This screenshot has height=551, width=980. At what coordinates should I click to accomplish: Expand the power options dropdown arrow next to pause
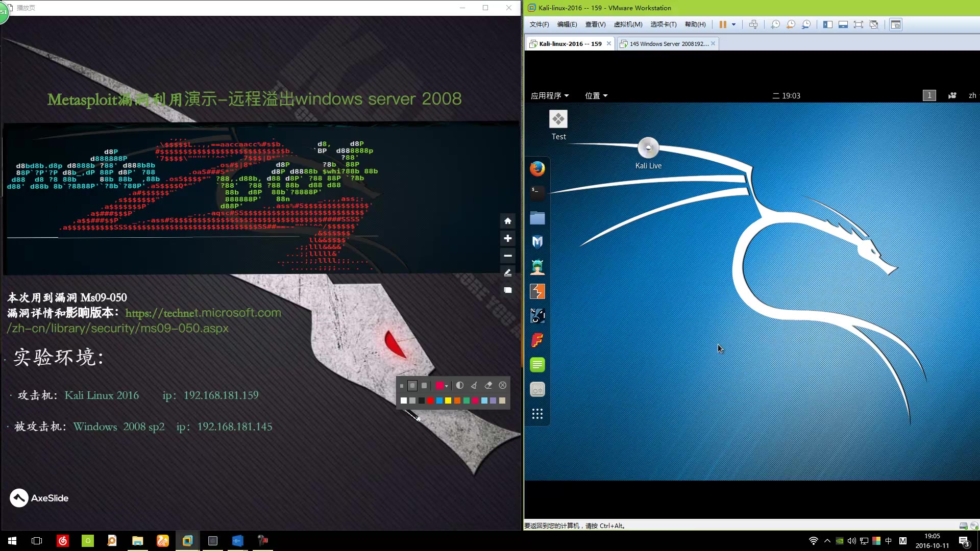click(x=733, y=24)
